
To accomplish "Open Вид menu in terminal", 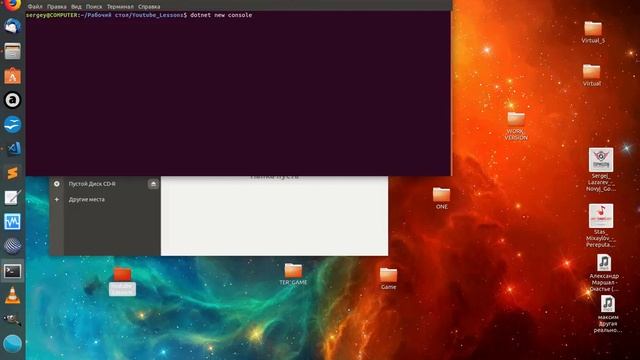I will 76,7.
